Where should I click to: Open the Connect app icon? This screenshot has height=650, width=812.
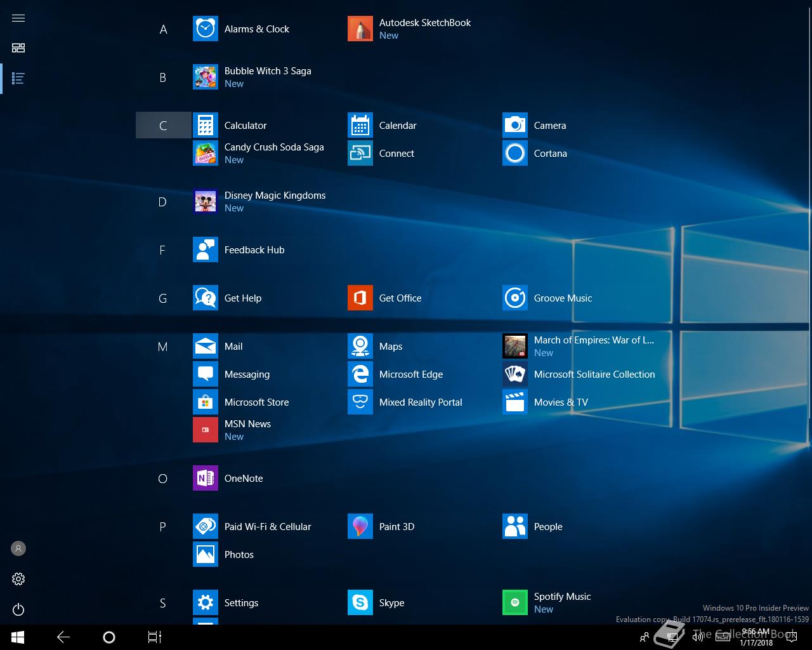[360, 154]
